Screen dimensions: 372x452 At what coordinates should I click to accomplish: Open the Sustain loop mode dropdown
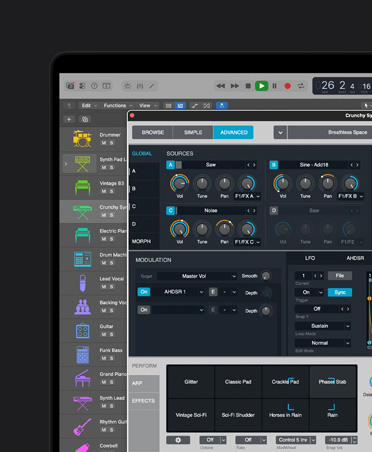pos(323,326)
